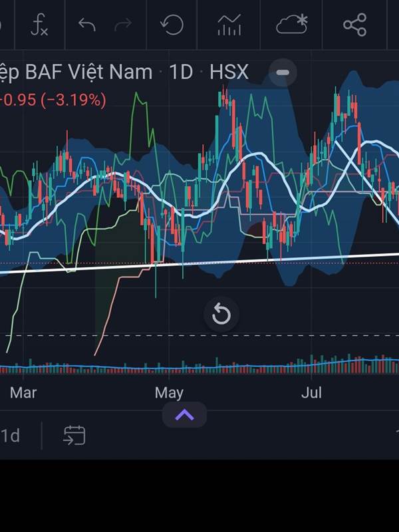399x532 pixels.
Task: Select the 1d range button at bottom
Action: [x=10, y=436]
